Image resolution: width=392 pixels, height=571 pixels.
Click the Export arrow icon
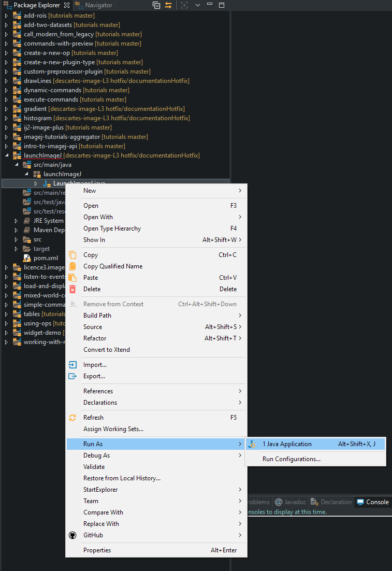pos(72,376)
